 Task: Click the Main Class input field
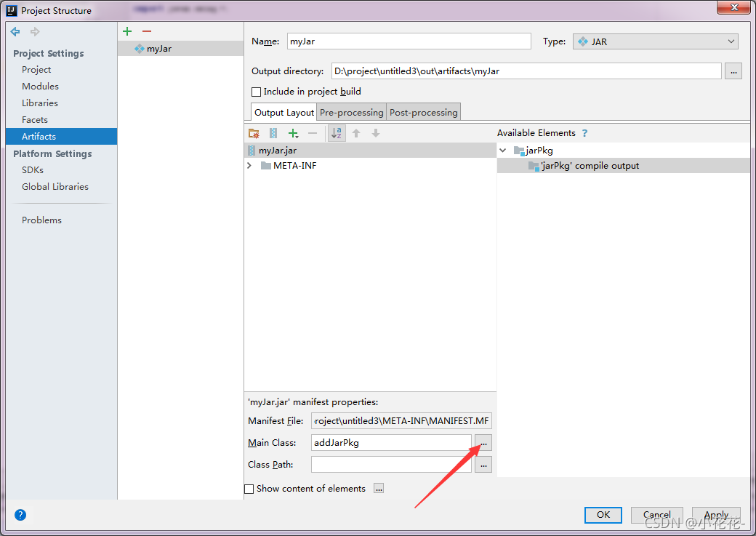click(391, 442)
